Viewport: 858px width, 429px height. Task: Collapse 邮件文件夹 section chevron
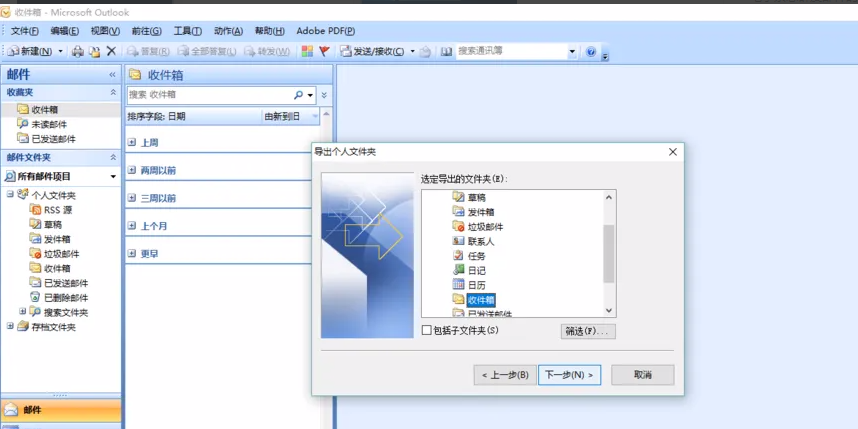click(113, 158)
